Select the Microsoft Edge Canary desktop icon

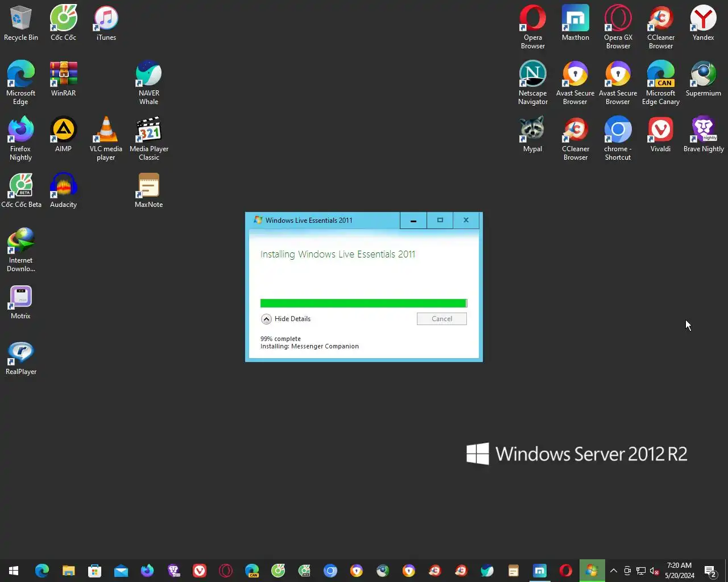(x=661, y=83)
